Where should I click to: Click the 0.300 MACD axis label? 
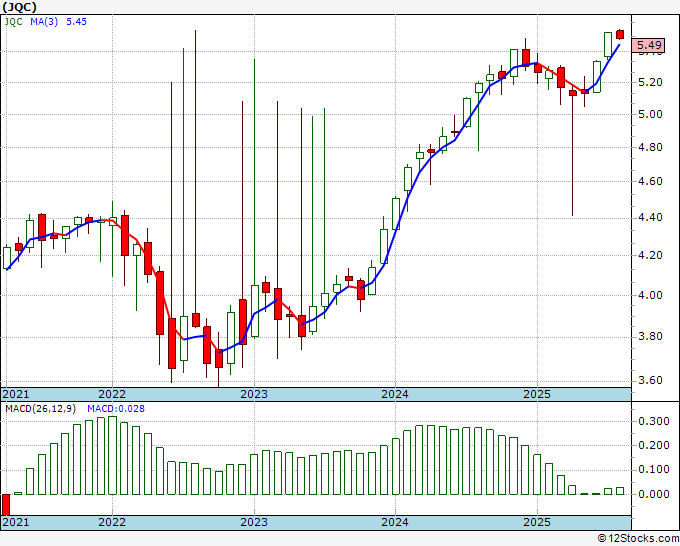click(654, 421)
